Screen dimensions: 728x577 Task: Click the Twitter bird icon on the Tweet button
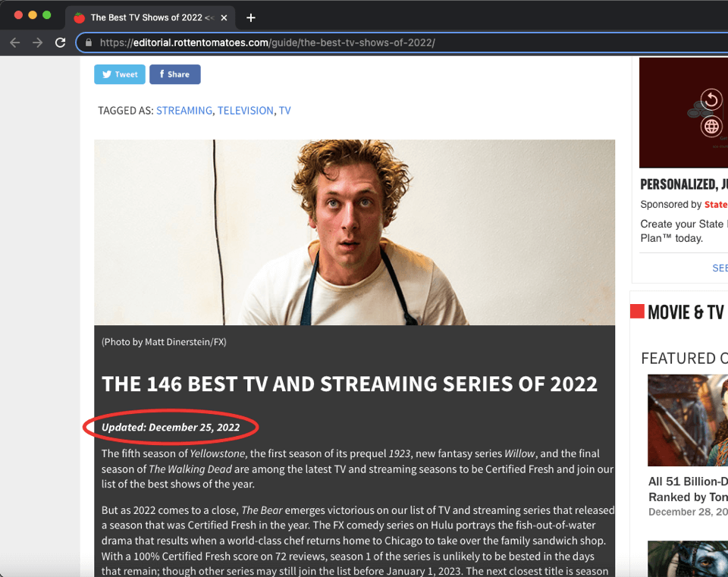(x=106, y=74)
